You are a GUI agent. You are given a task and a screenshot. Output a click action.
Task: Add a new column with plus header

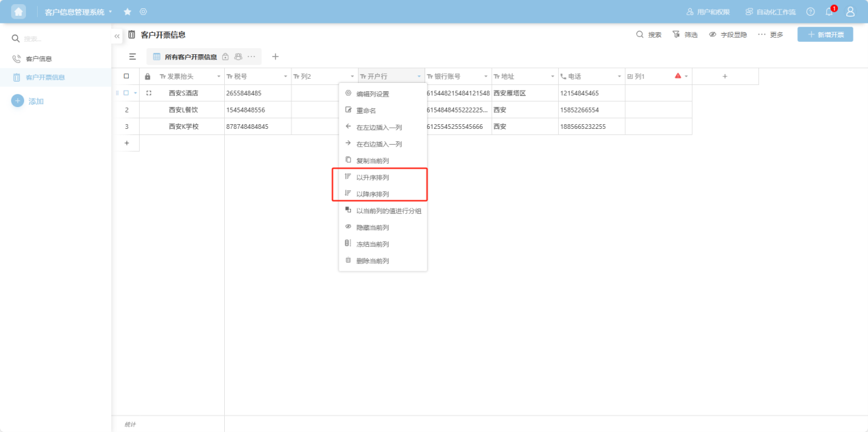coord(725,76)
